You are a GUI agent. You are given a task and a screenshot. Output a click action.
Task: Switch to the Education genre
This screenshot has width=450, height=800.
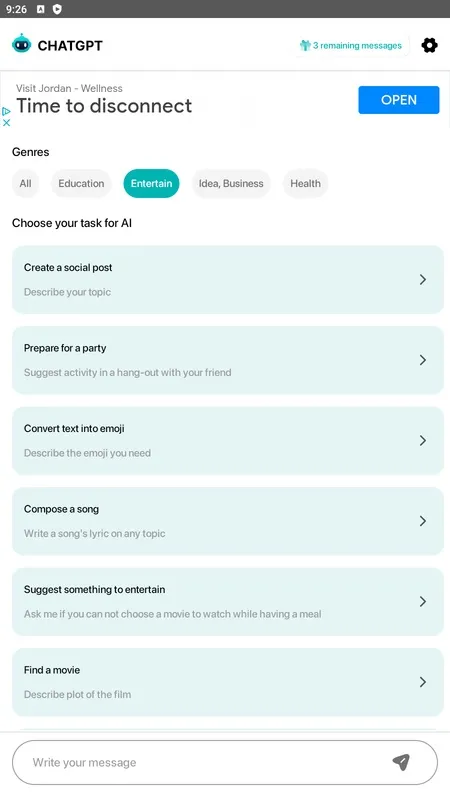(81, 183)
